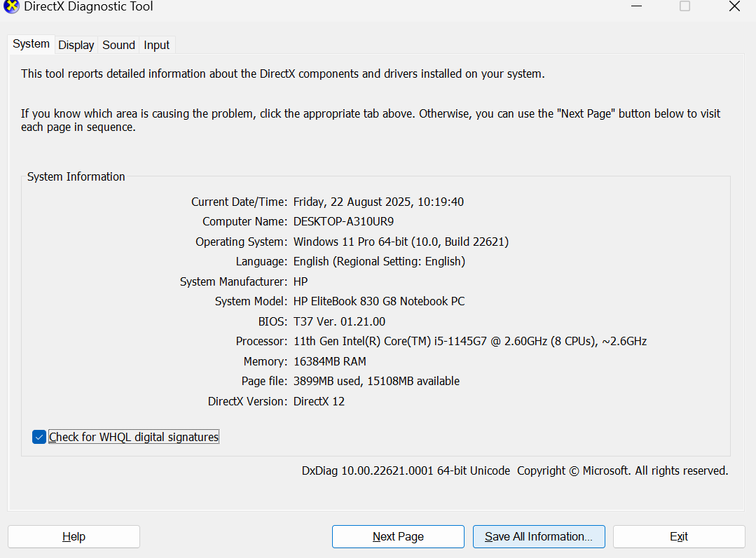
Task: Maximize the DirectX Diagnostic Tool window
Action: coord(685,6)
